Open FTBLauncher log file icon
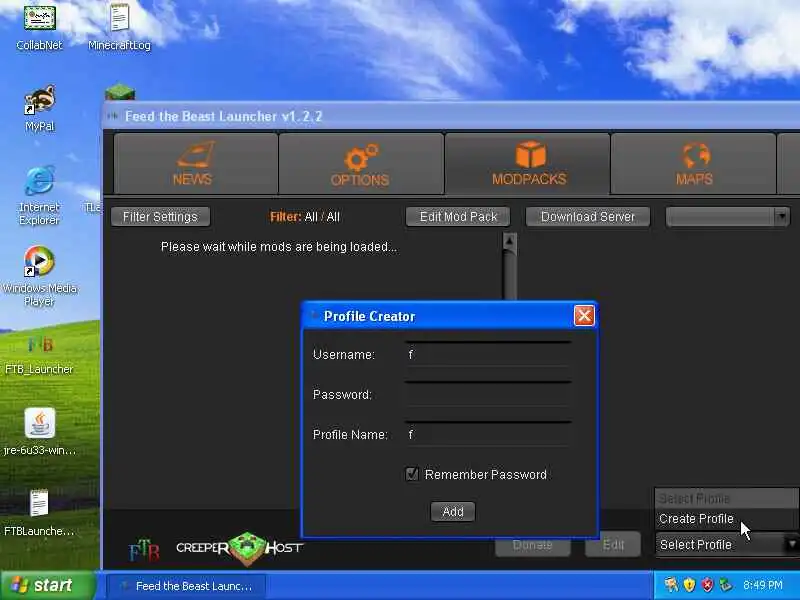The image size is (800, 600). [39, 512]
